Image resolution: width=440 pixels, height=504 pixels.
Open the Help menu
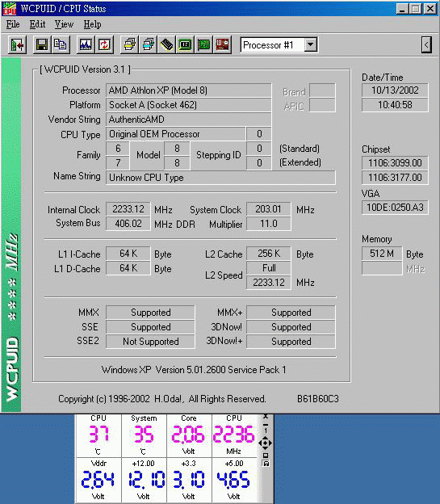pyautogui.click(x=92, y=24)
